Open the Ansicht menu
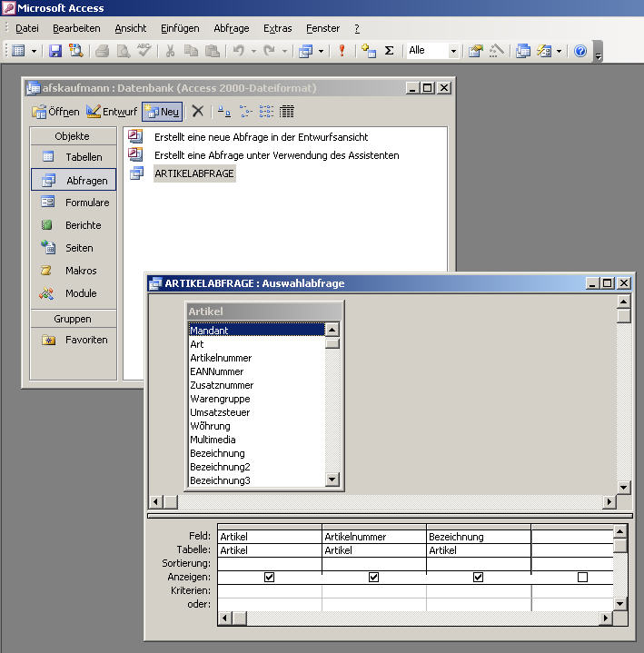 click(x=131, y=28)
